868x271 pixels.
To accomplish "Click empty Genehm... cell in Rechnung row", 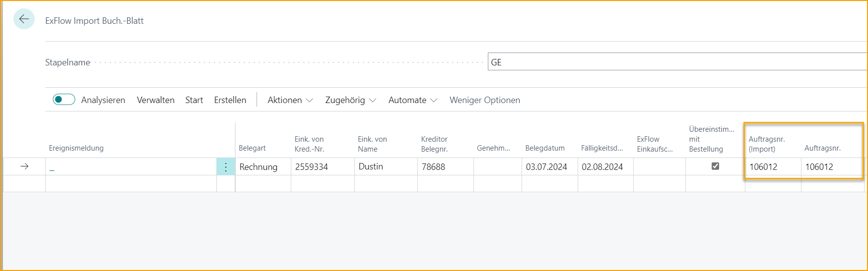I will 498,167.
